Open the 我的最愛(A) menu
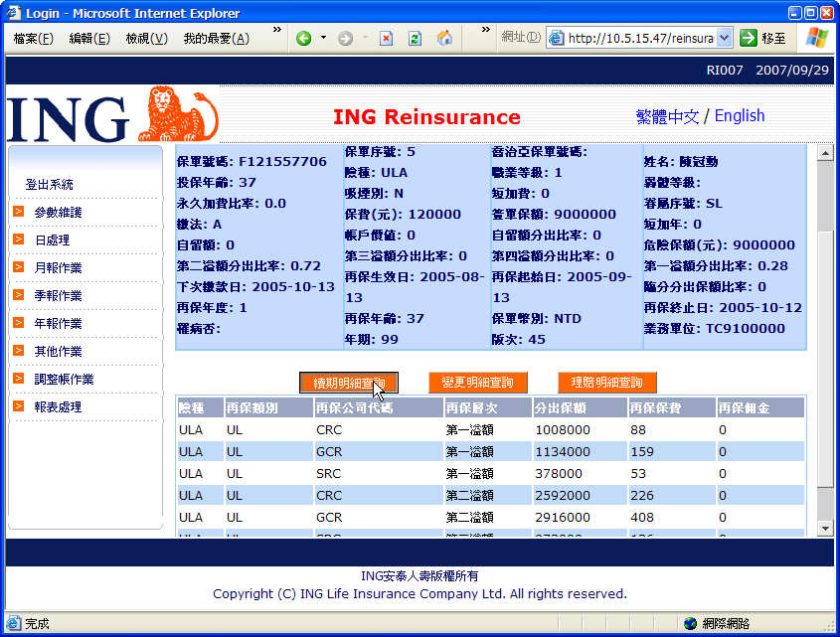Screen dimensions: 840x637 217,39
